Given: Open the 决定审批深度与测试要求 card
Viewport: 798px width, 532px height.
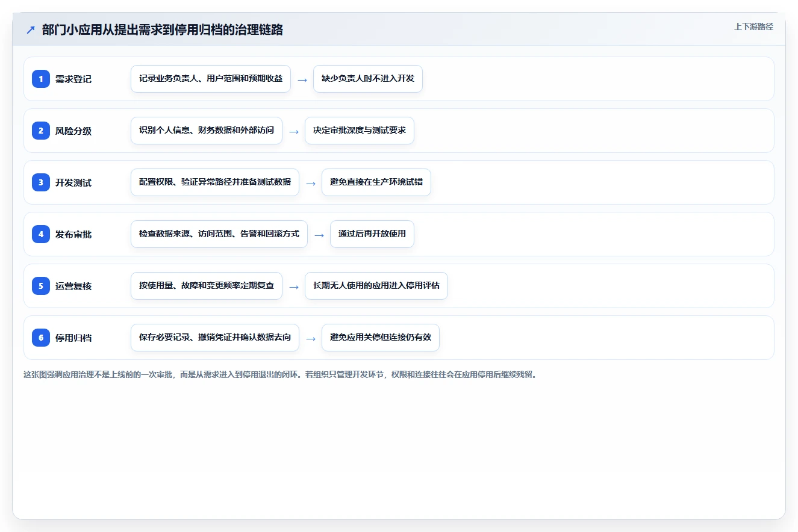Looking at the screenshot, I should 360,131.
